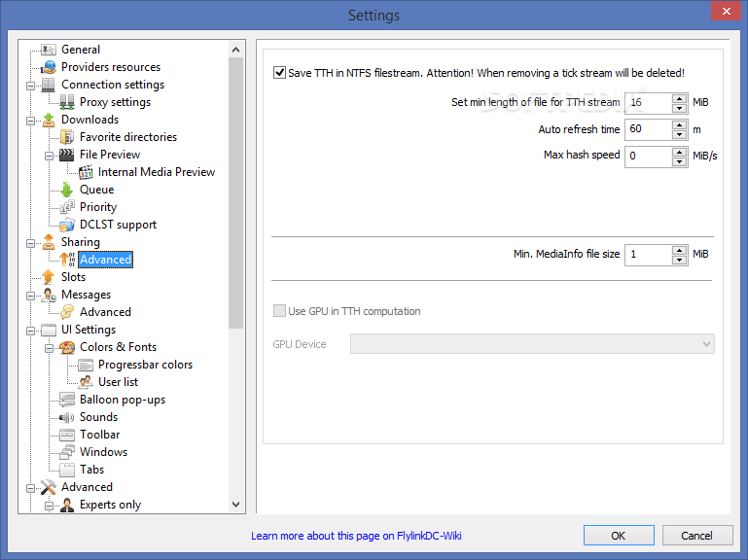Open Learn more on FlylinkDC-Wiki link
Screen dimensions: 748x560
[x=356, y=536]
